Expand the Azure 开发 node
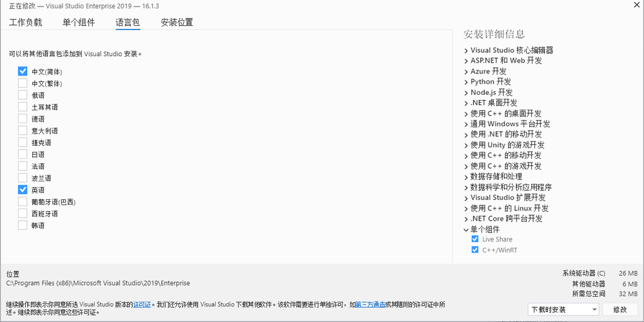 (x=466, y=72)
